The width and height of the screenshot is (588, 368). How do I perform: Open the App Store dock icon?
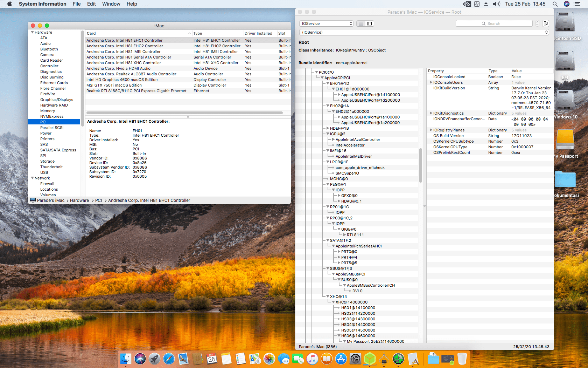click(341, 359)
